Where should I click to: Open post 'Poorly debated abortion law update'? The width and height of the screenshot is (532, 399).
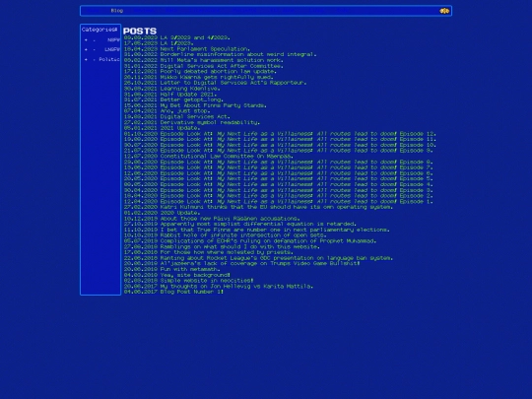pos(218,71)
